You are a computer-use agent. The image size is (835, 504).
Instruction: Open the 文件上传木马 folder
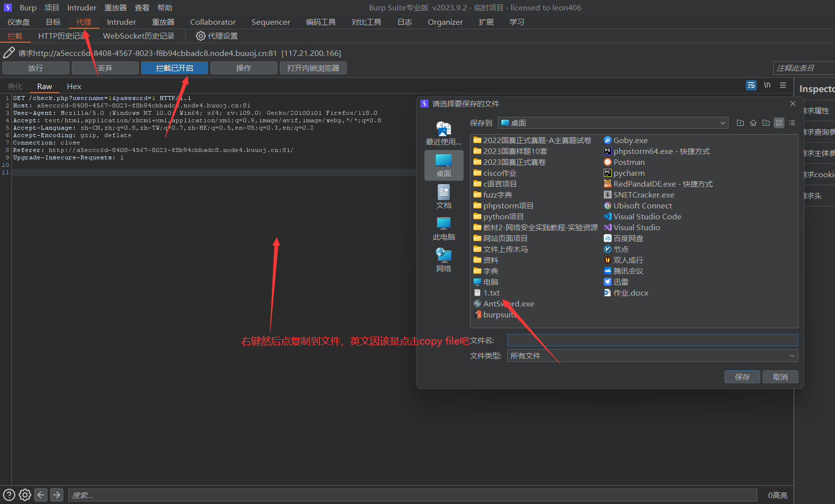[x=501, y=249]
